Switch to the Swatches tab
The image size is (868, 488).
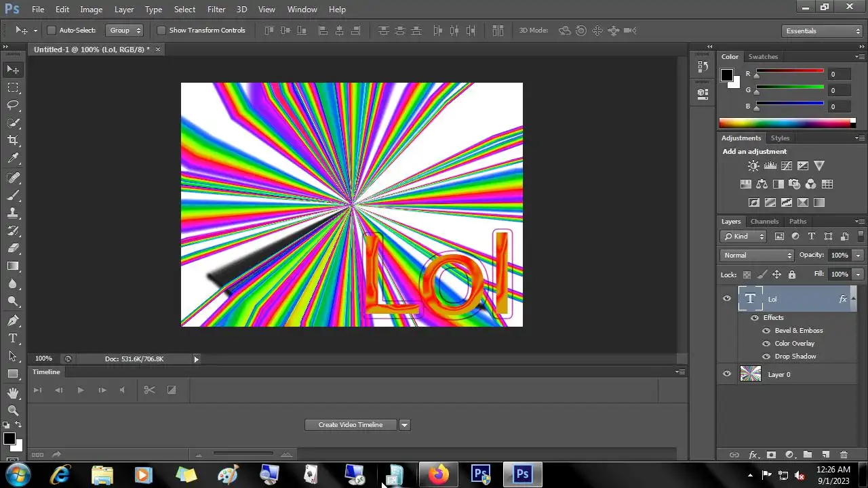763,57
